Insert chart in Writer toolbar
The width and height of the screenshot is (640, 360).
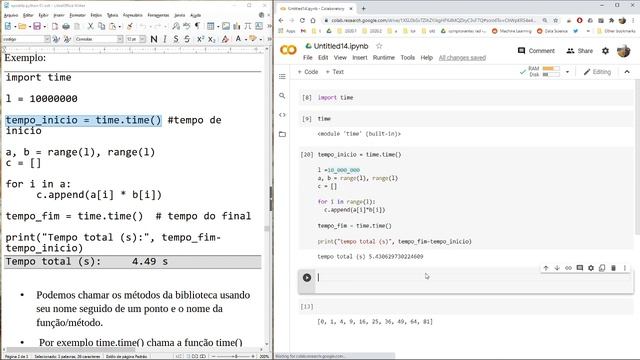[237, 26]
